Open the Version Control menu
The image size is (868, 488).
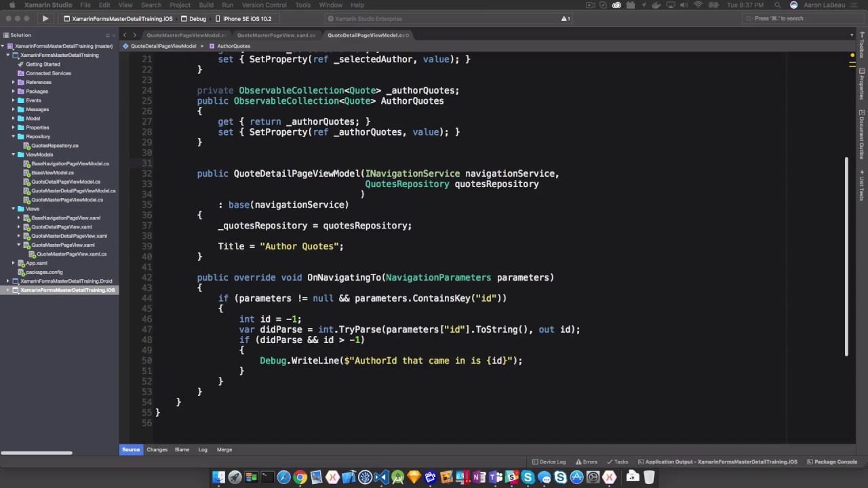[264, 5]
